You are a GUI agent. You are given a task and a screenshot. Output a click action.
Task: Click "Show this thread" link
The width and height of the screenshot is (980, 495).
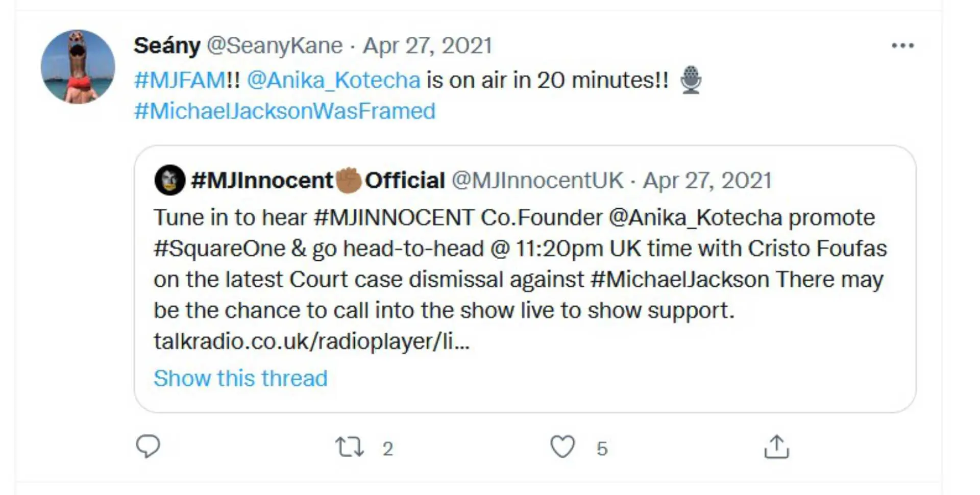[x=240, y=379]
